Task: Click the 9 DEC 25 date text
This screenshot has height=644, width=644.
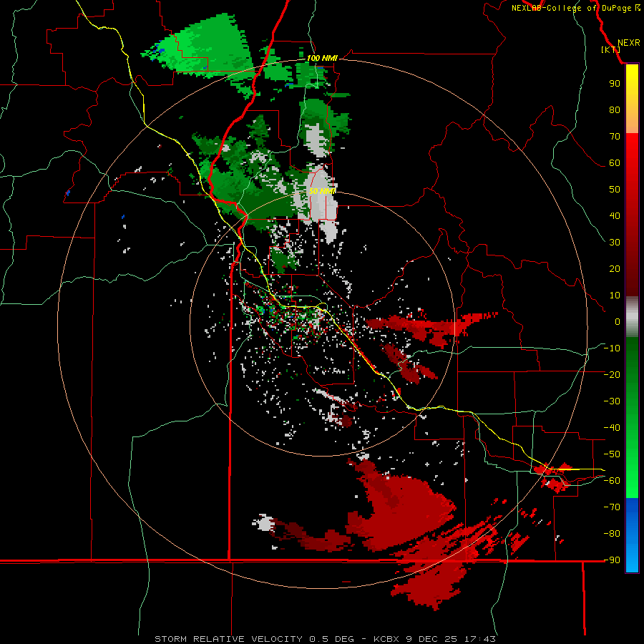Action: pos(432,639)
